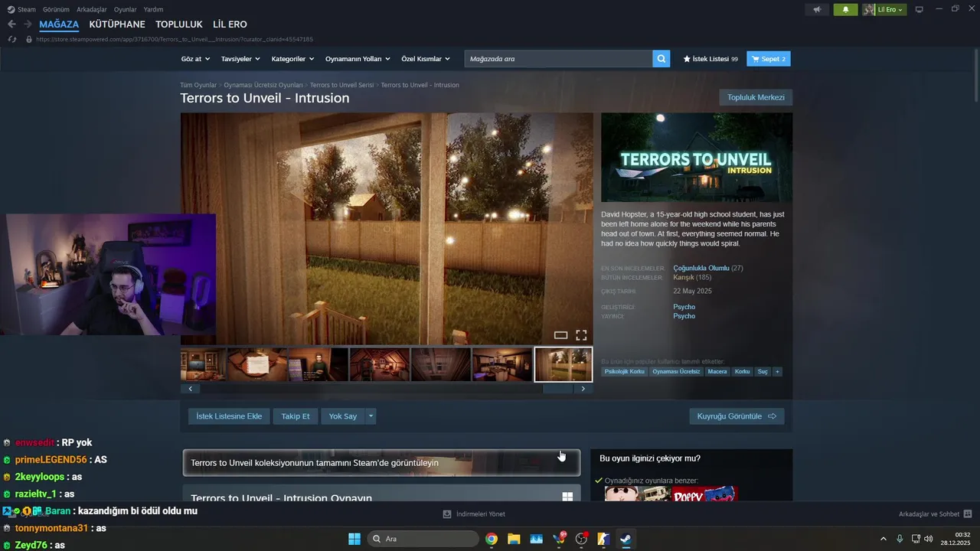Click in the Mağazada ara search field
Screen dimensions: 980x551
point(559,59)
